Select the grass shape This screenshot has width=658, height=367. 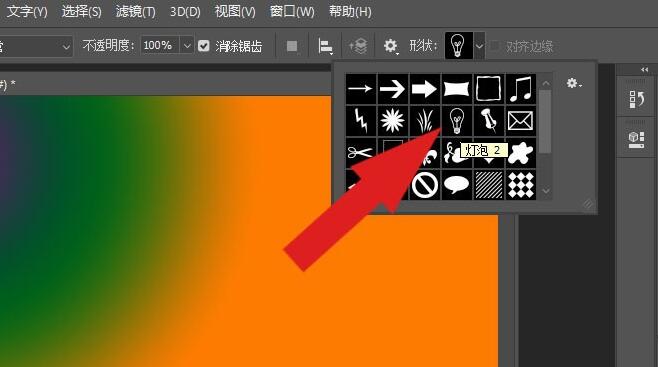point(425,121)
